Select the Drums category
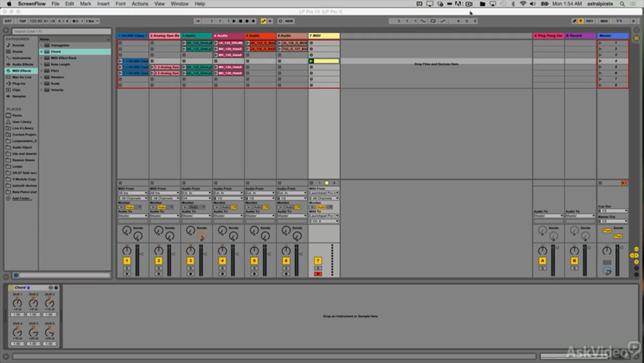The width and height of the screenshot is (644, 363). point(17,52)
